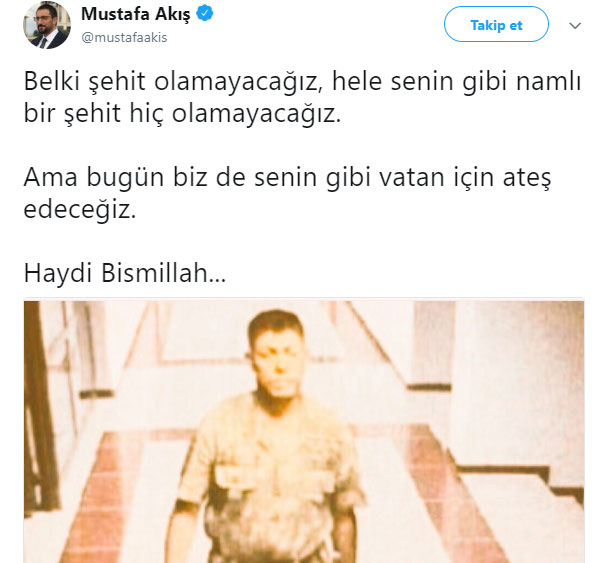598x563 pixels.
Task: Click the word 'edeceğiz.' in the tweet
Action: point(80,210)
